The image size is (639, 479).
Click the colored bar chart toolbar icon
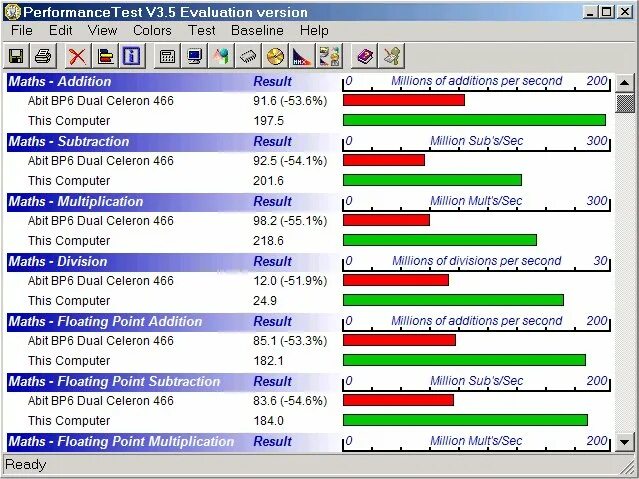click(x=105, y=56)
